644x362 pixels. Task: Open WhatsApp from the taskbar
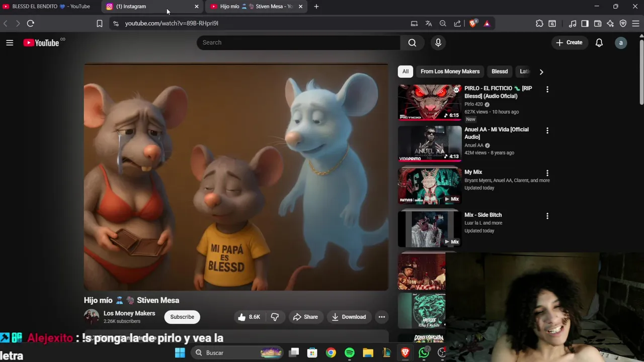tap(424, 352)
